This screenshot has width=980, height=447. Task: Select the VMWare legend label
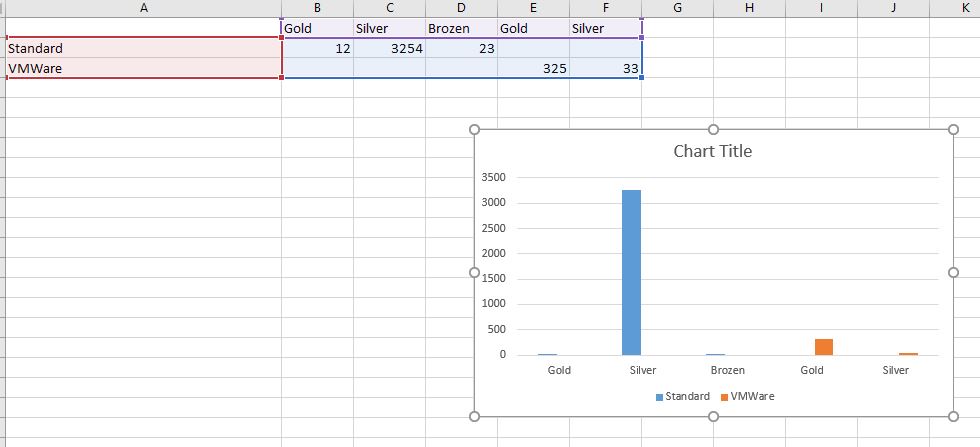(752, 396)
